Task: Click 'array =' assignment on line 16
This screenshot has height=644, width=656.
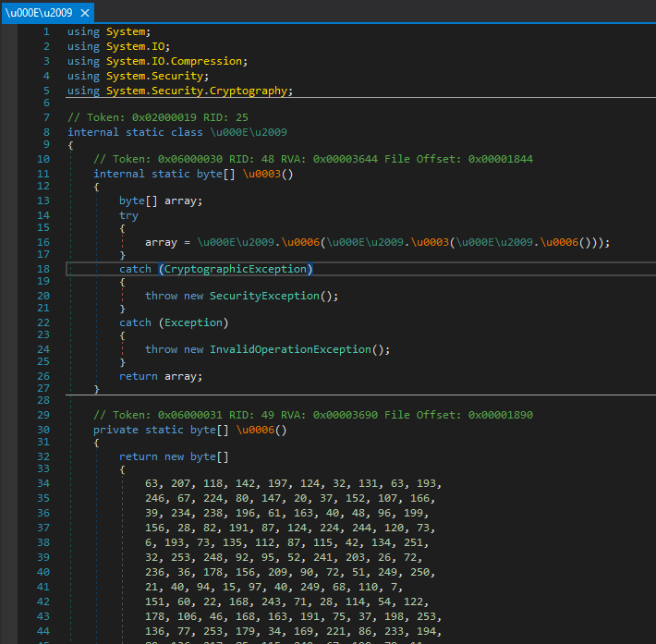Action: pos(167,242)
